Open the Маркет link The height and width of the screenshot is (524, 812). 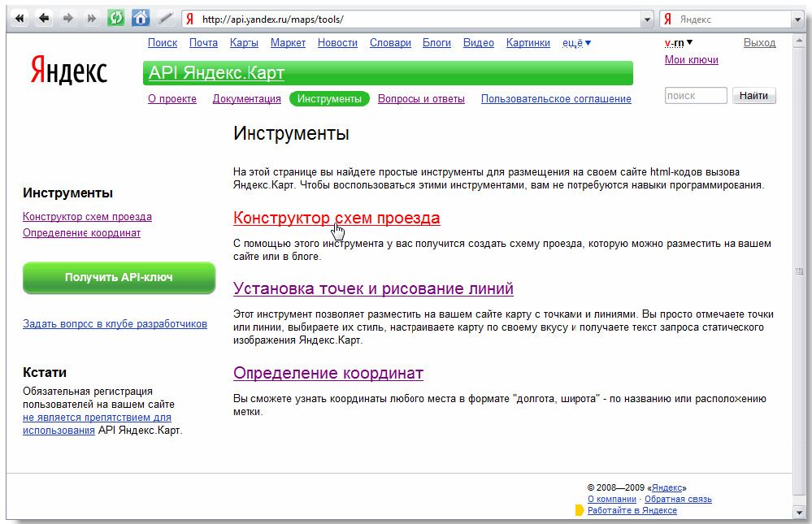pos(288,43)
